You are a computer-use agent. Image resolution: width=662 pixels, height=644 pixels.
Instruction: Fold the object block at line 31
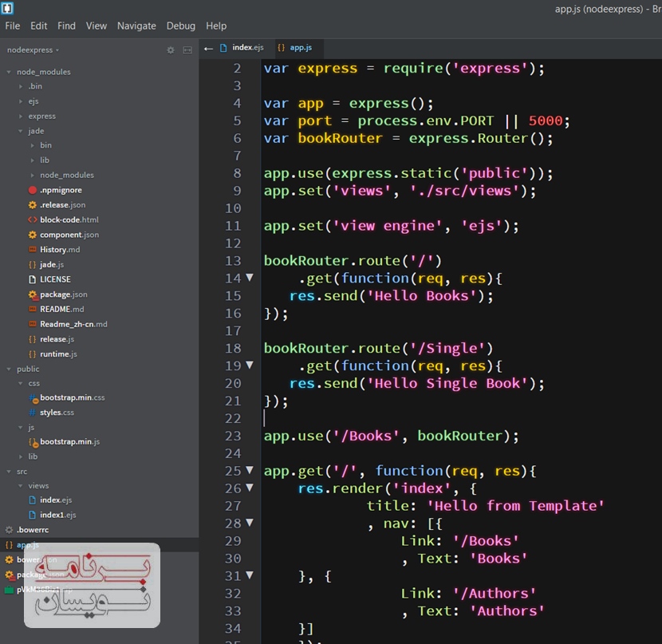click(250, 575)
